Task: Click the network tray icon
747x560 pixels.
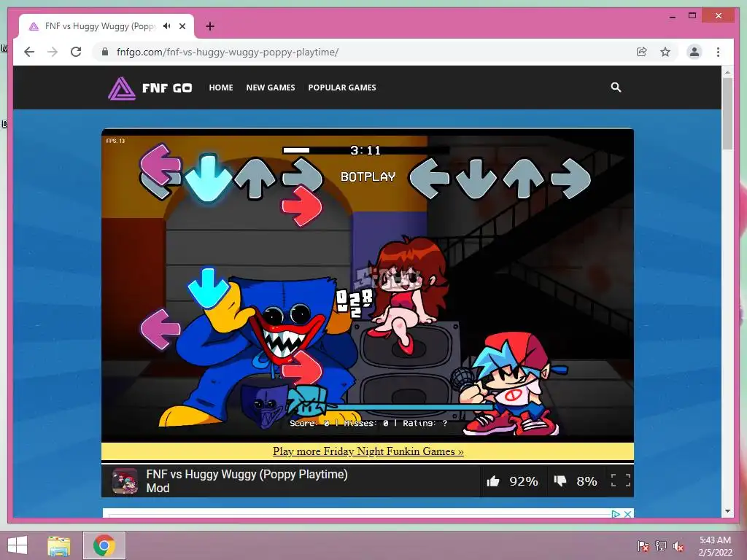Action: (x=661, y=546)
